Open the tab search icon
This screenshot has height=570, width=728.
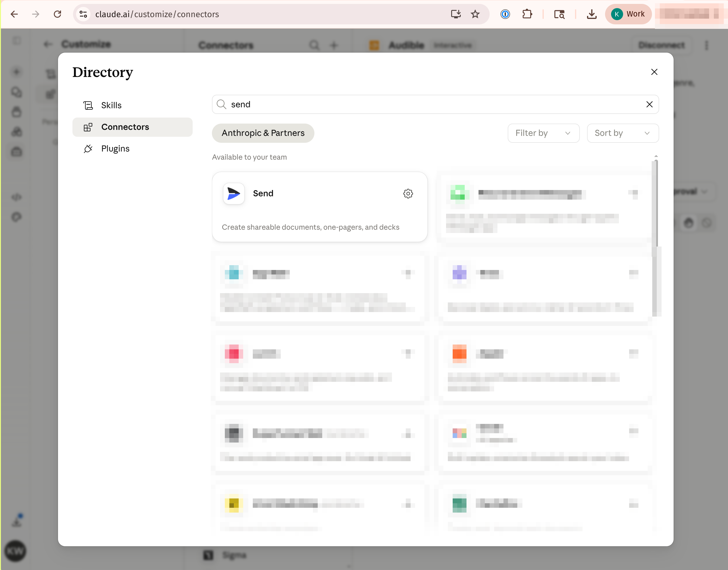coord(559,14)
